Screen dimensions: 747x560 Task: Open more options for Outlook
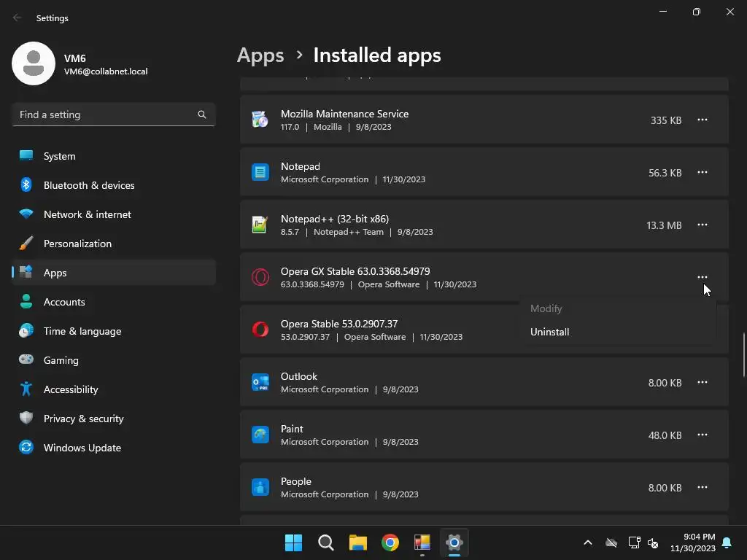703,382
